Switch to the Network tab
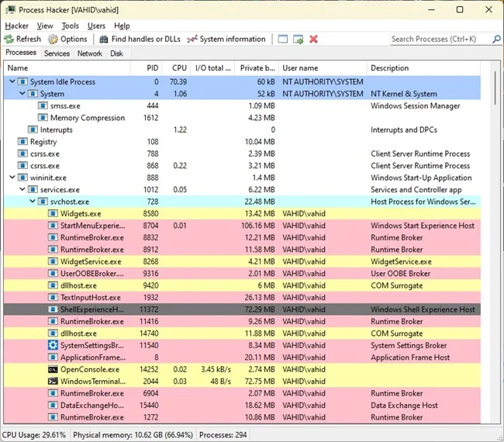 (89, 54)
